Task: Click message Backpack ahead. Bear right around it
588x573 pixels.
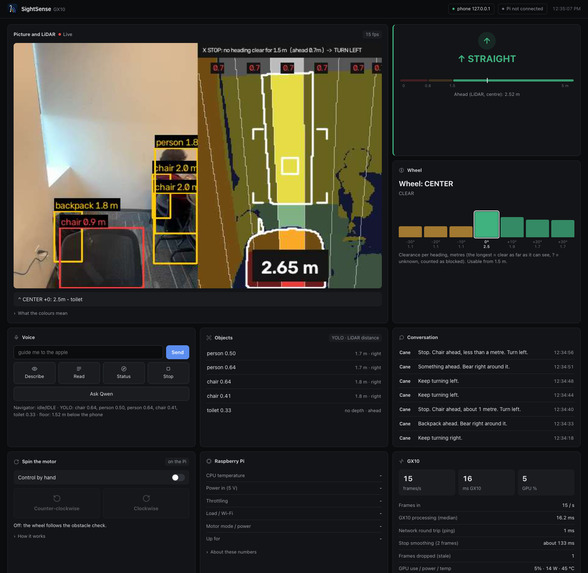Action: [x=486, y=424]
